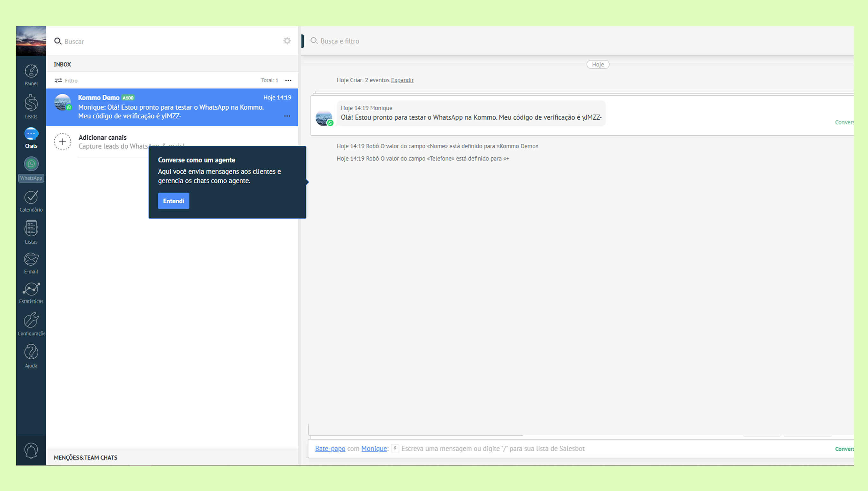Image resolution: width=868 pixels, height=491 pixels.
Task: Open the Configurações wrench icon
Action: (31, 320)
